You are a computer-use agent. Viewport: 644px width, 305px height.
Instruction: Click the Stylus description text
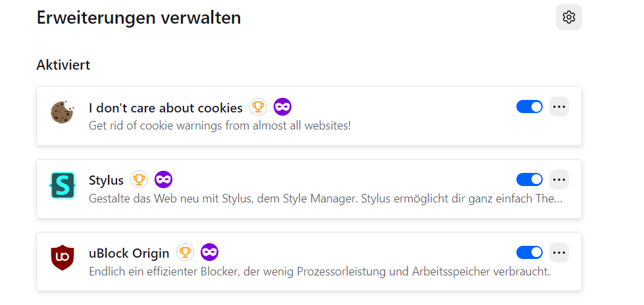point(326,197)
